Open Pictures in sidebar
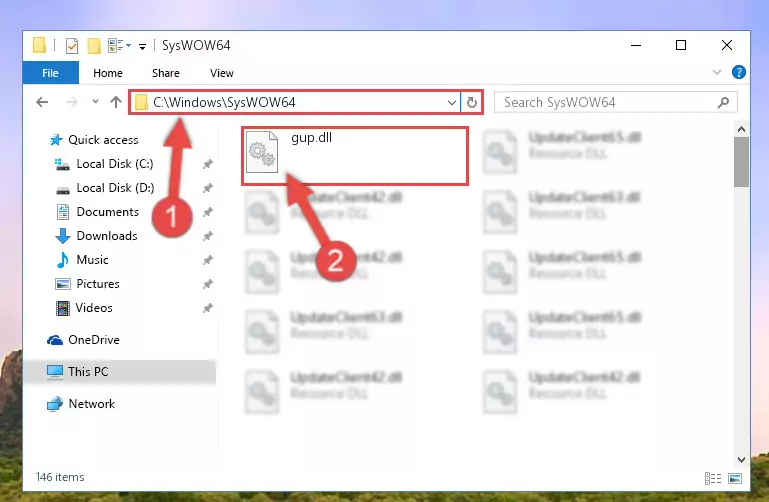The width and height of the screenshot is (769, 502). tap(98, 284)
